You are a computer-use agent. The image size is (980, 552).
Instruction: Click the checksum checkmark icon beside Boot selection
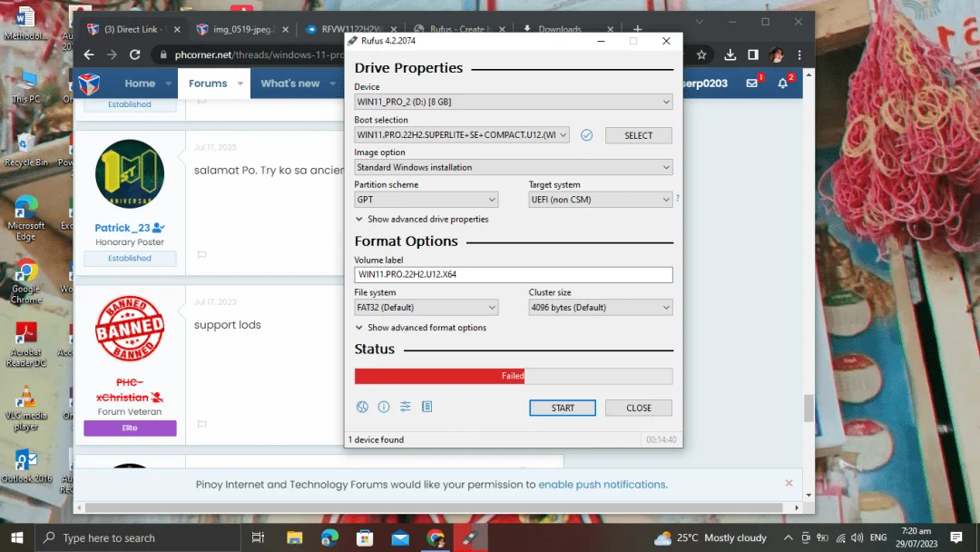(586, 135)
